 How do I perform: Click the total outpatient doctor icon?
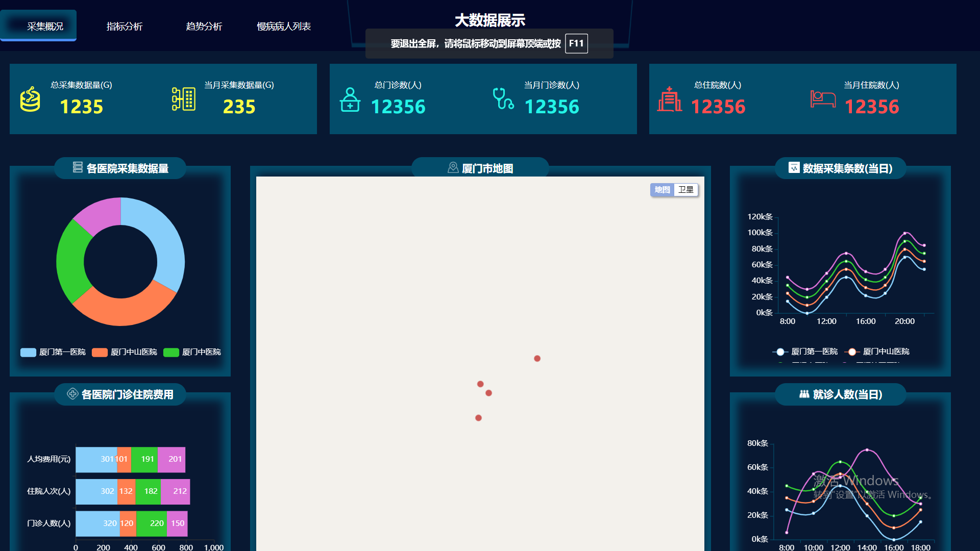pos(350,99)
